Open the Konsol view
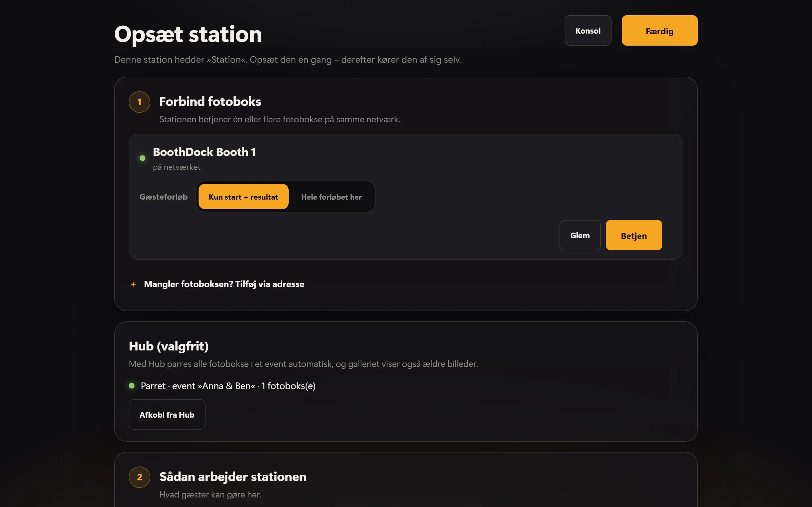The image size is (812, 507). (x=587, y=30)
